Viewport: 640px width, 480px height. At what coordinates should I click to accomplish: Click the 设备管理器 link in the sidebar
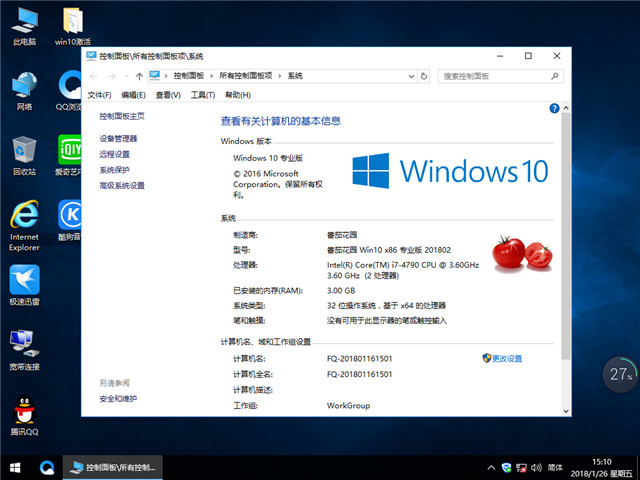(x=118, y=138)
